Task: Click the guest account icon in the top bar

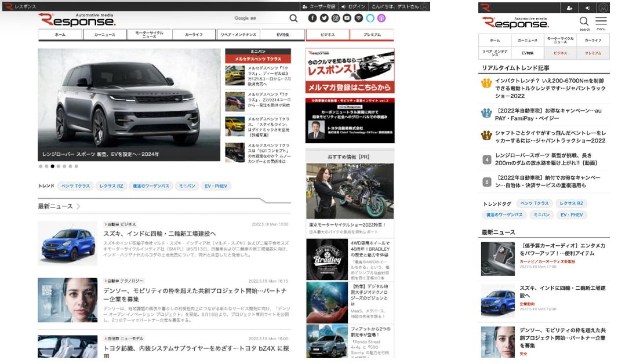Action: point(424,6)
